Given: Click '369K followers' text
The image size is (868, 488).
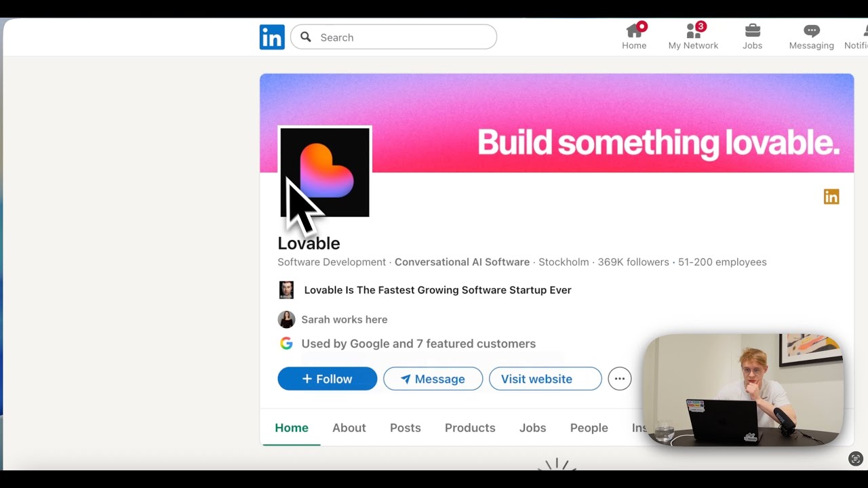Looking at the screenshot, I should [633, 262].
